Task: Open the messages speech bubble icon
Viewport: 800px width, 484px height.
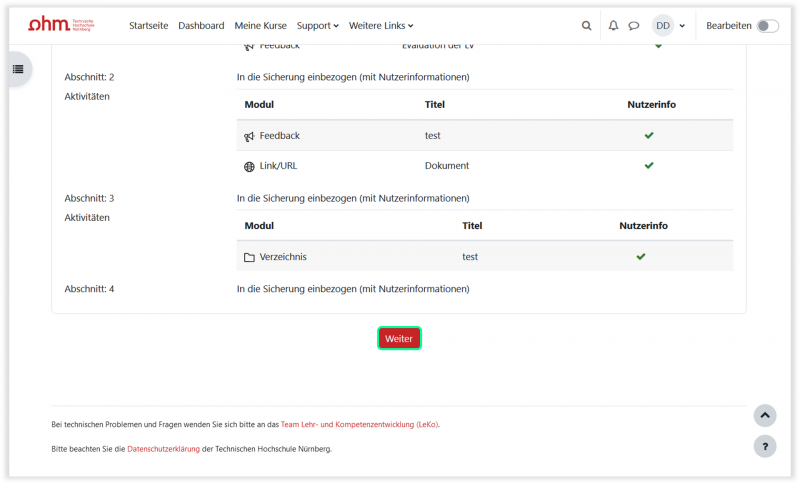Action: click(633, 26)
